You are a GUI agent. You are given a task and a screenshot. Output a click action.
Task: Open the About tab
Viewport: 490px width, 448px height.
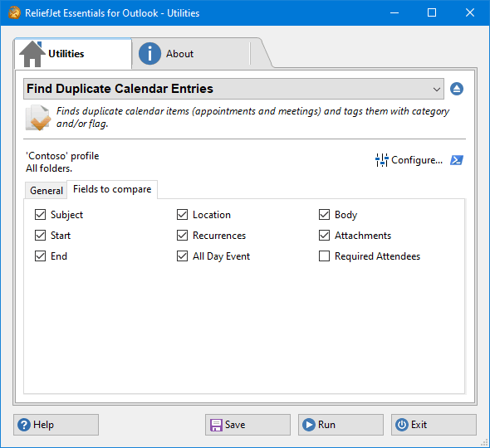point(191,54)
